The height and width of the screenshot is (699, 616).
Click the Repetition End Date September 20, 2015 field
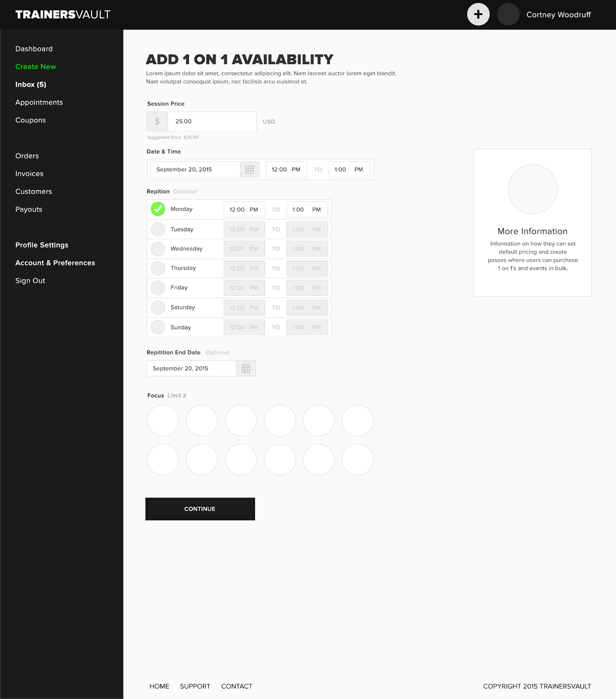[191, 368]
